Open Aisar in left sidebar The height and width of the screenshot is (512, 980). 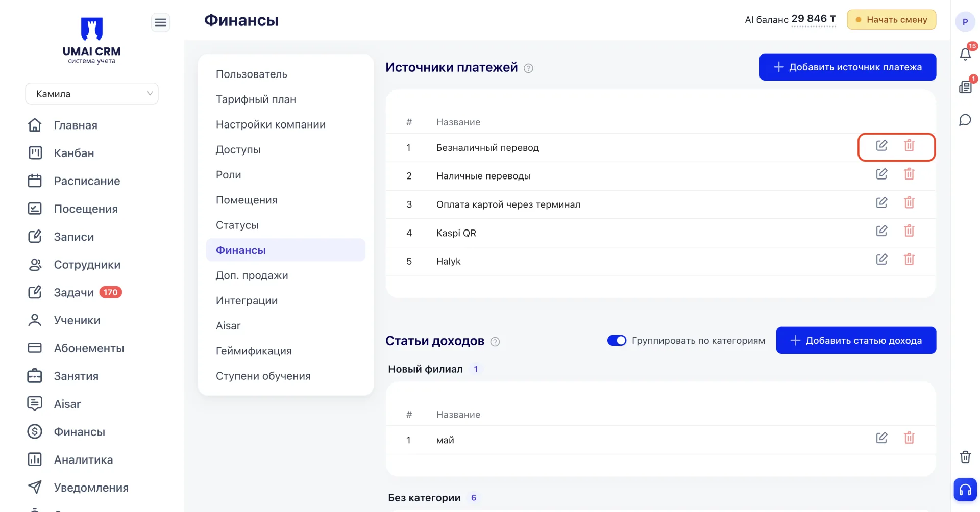tap(67, 404)
